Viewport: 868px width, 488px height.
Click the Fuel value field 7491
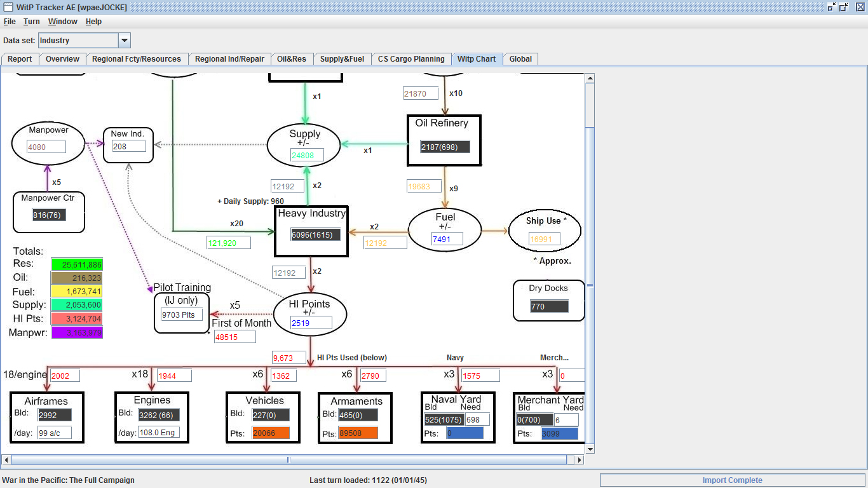tap(447, 239)
